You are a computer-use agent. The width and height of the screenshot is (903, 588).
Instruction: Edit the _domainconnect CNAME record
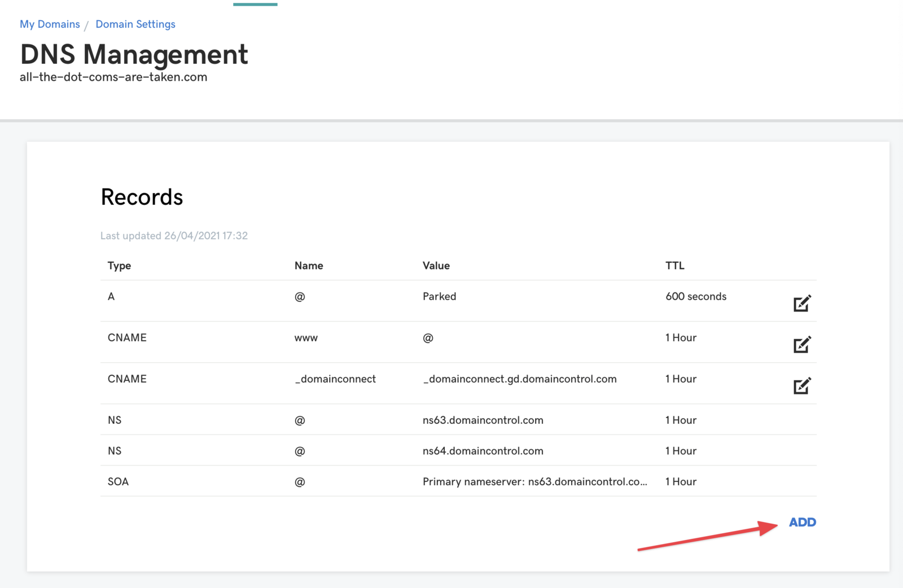click(801, 386)
